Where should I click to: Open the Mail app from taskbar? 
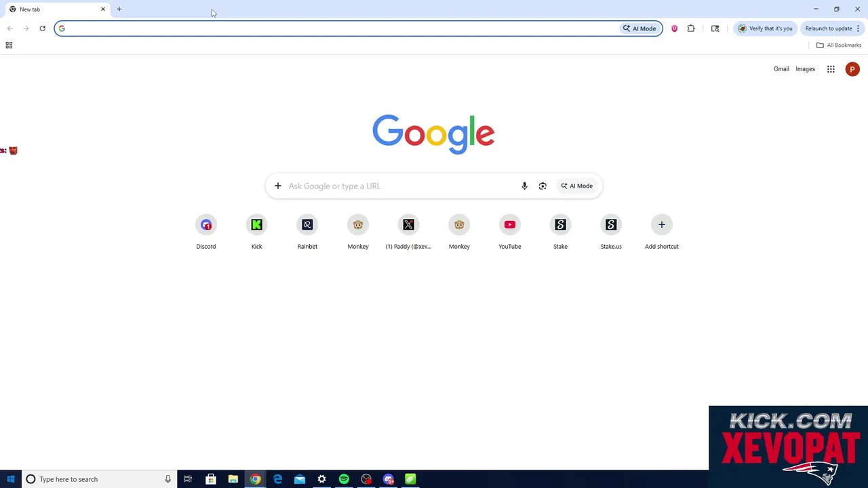click(x=300, y=479)
